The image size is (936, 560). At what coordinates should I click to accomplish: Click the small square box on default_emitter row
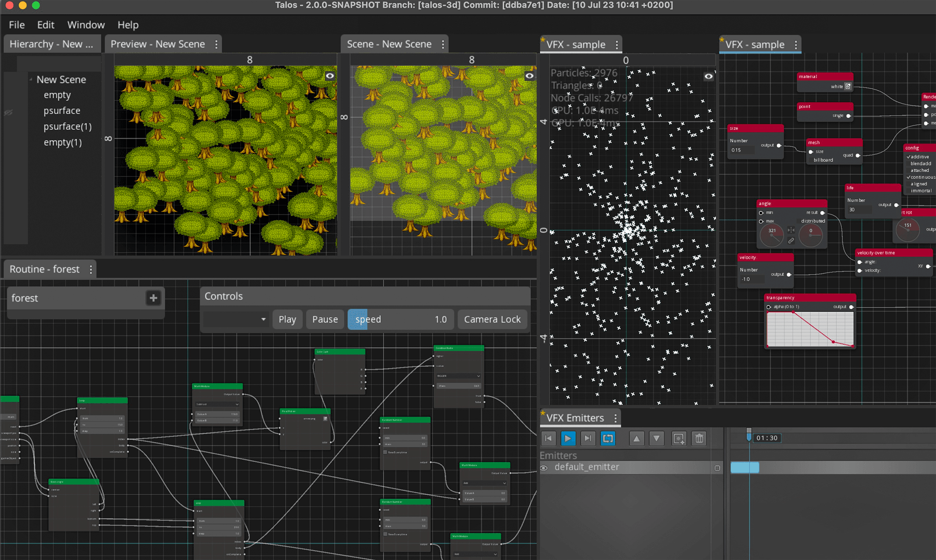pos(717,468)
